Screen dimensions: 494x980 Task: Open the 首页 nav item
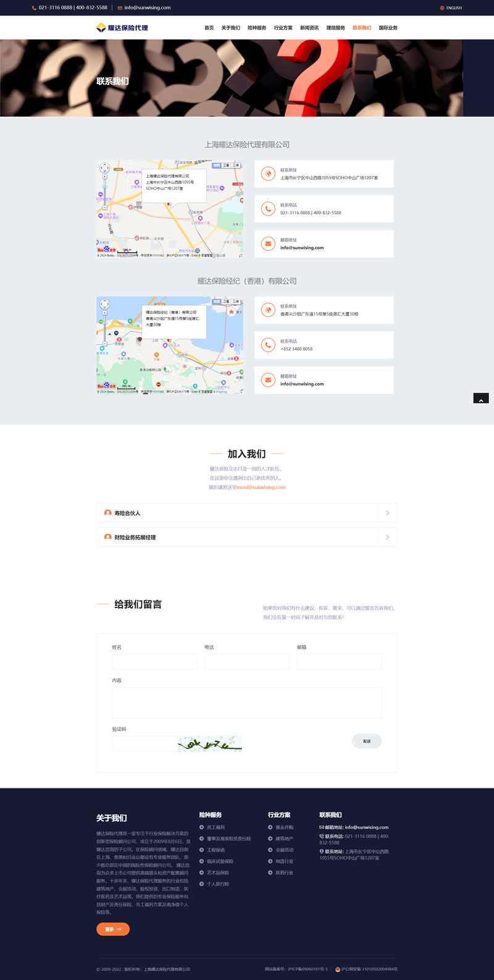(x=209, y=28)
